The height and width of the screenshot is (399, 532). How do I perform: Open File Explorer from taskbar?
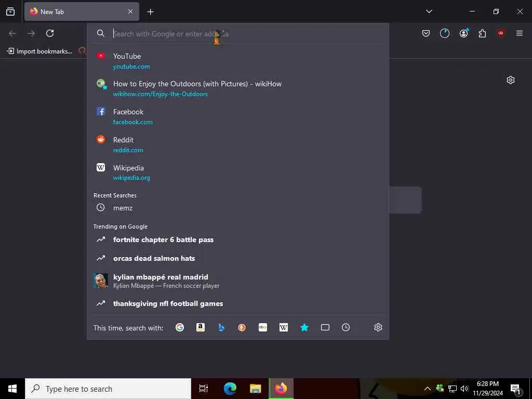(256, 389)
